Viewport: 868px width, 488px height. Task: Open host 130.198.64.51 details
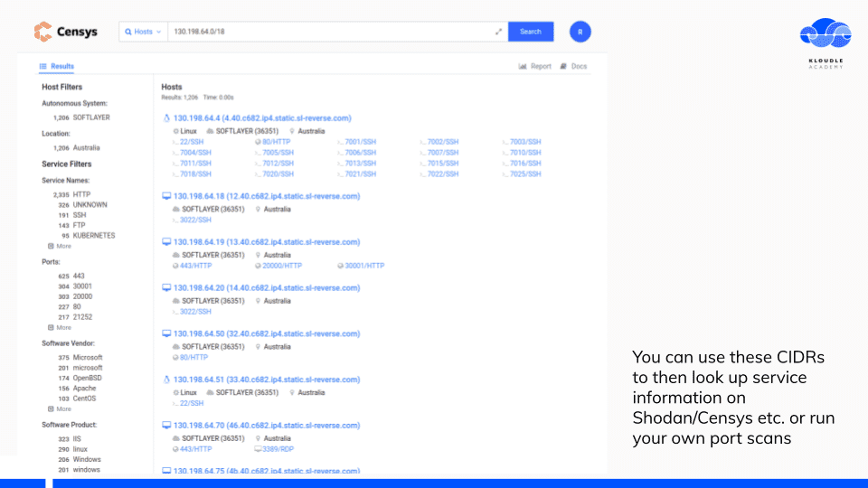266,380
